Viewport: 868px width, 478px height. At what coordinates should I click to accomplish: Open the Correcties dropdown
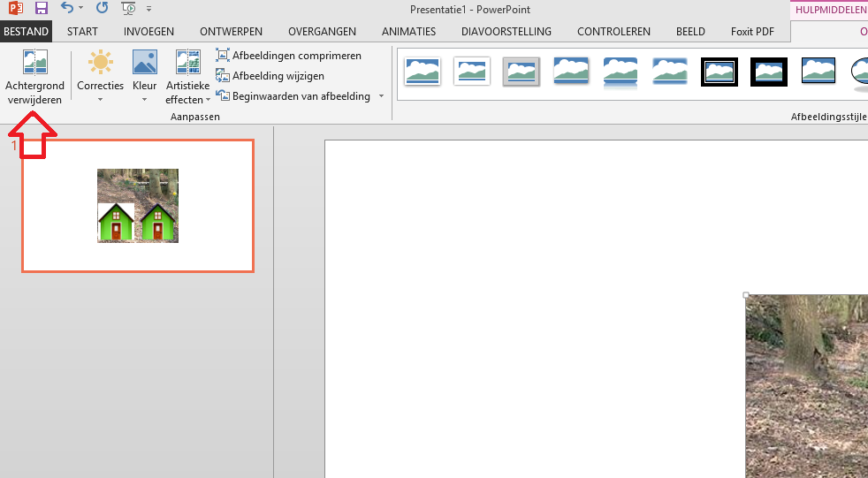point(100,77)
